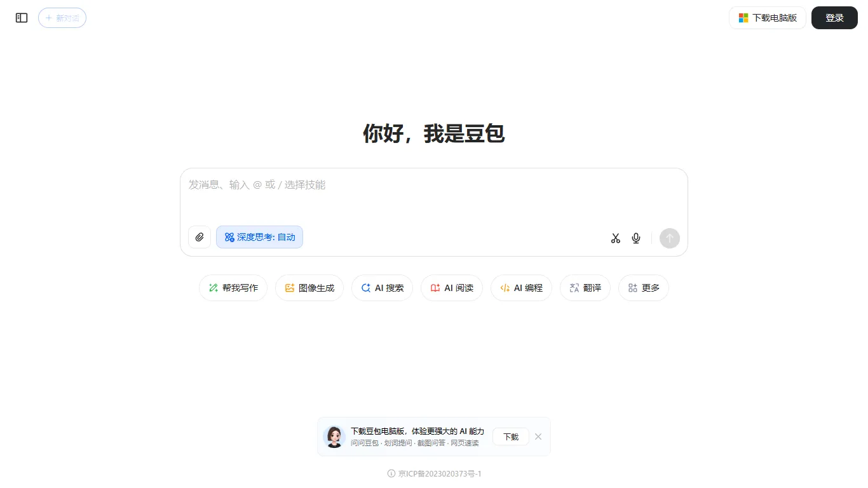Screen dimensions: 868x488
Task: Dismiss the download promotion banner
Action: pos(538,437)
